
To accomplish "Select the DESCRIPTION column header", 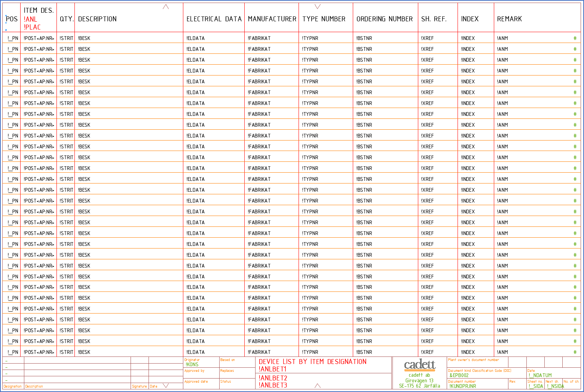I will coord(97,19).
